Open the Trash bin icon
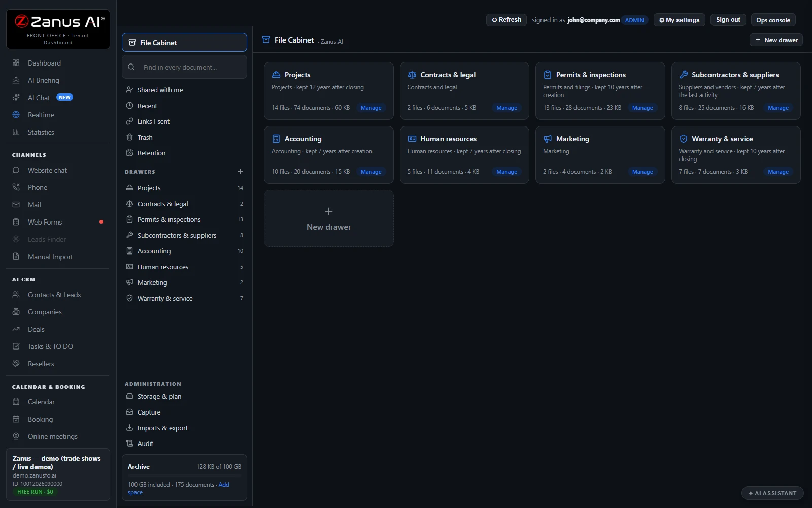Image resolution: width=812 pixels, height=508 pixels. click(129, 137)
